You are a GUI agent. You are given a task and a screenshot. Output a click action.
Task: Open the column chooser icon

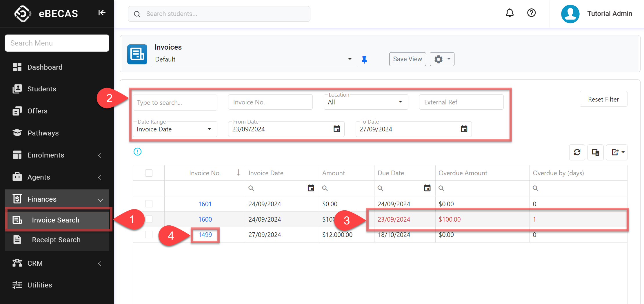click(595, 152)
